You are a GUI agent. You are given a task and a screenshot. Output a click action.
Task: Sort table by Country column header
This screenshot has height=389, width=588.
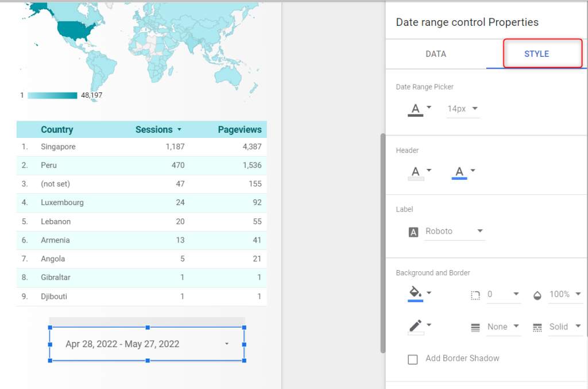point(57,130)
